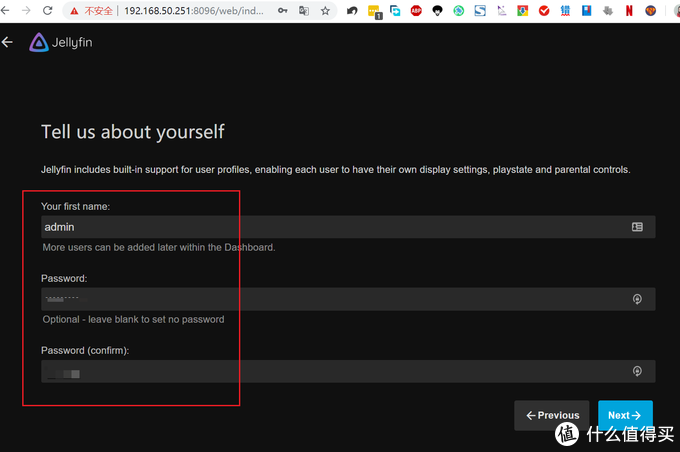680x452 pixels.
Task: Click the Netflix extension icon in the toolbar
Action: tap(628, 12)
